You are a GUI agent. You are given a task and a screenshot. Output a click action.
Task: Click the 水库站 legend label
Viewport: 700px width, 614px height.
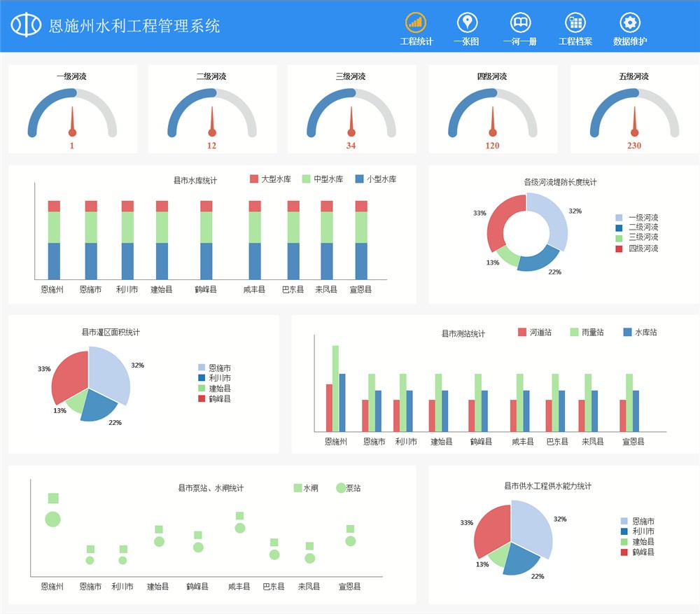(x=645, y=333)
